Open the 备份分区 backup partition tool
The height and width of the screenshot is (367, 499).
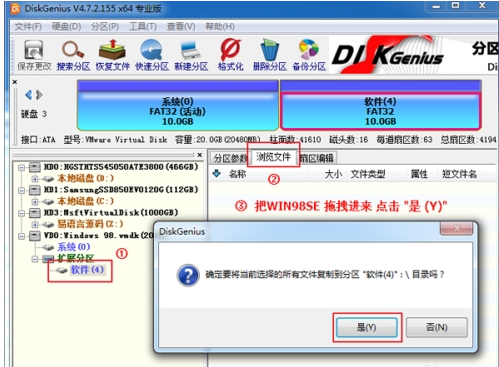pyautogui.click(x=309, y=55)
